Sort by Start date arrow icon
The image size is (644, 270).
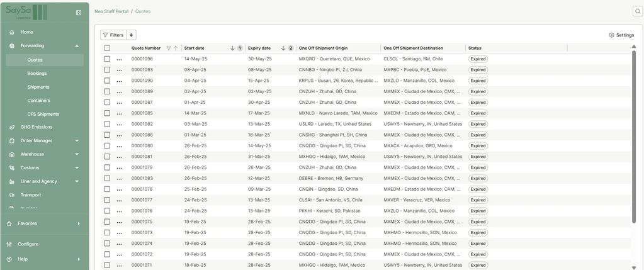(x=232, y=48)
